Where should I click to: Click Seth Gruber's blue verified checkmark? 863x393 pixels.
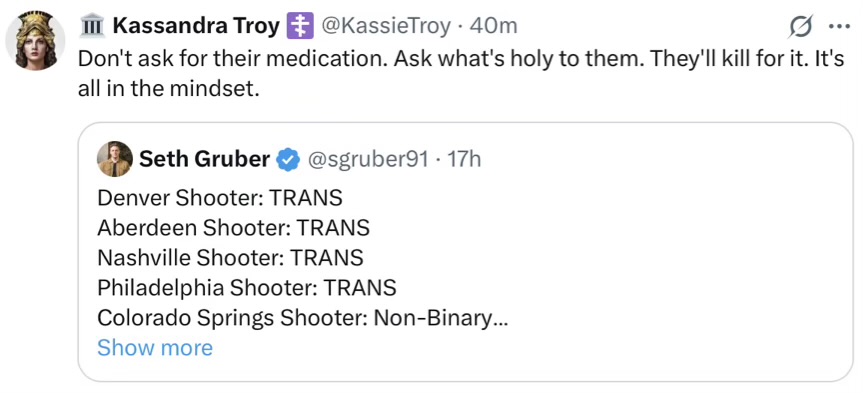click(x=288, y=160)
